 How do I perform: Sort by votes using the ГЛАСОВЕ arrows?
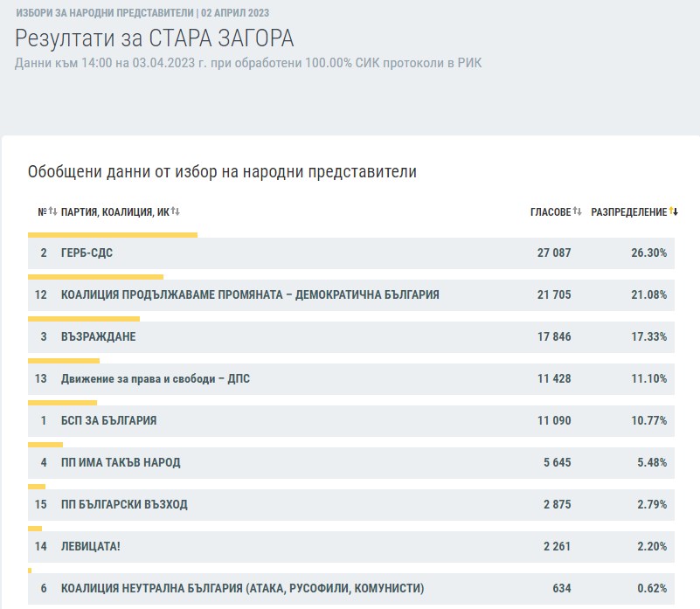[x=577, y=212]
